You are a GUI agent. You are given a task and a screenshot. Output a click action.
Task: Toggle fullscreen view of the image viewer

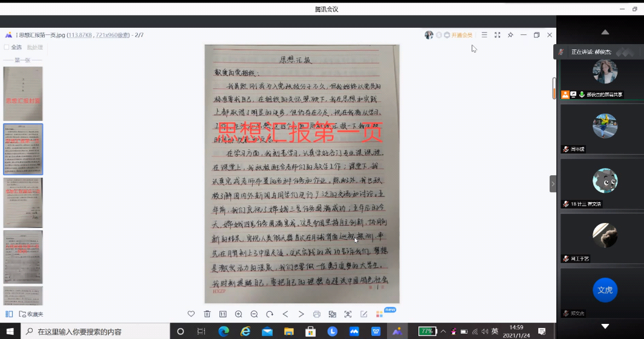click(497, 35)
